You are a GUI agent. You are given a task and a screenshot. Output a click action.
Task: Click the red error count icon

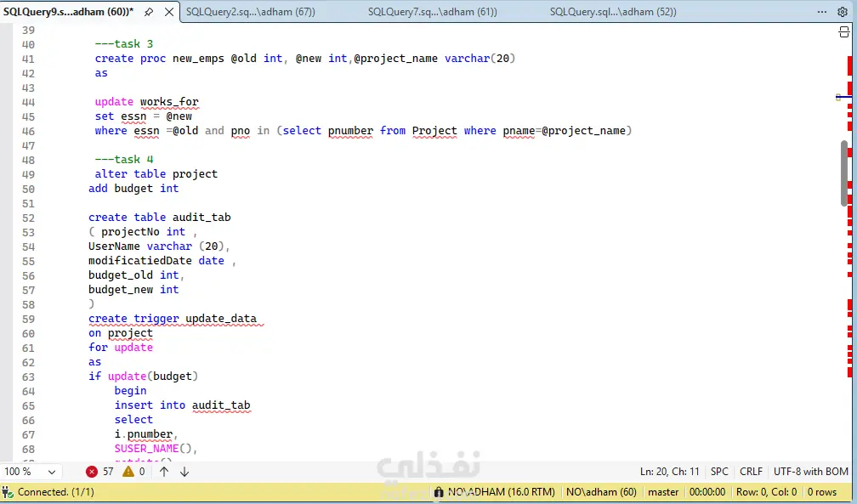pyautogui.click(x=91, y=472)
